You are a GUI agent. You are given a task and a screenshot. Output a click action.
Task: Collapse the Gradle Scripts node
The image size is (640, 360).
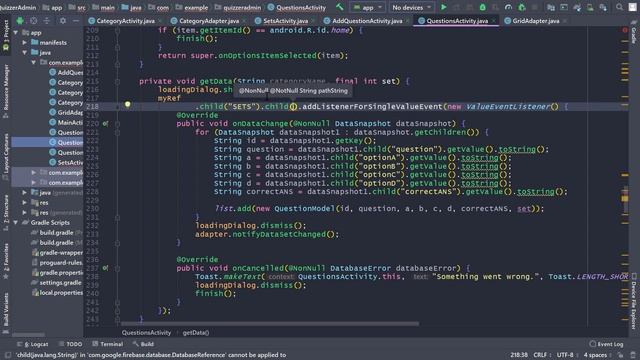(16, 222)
